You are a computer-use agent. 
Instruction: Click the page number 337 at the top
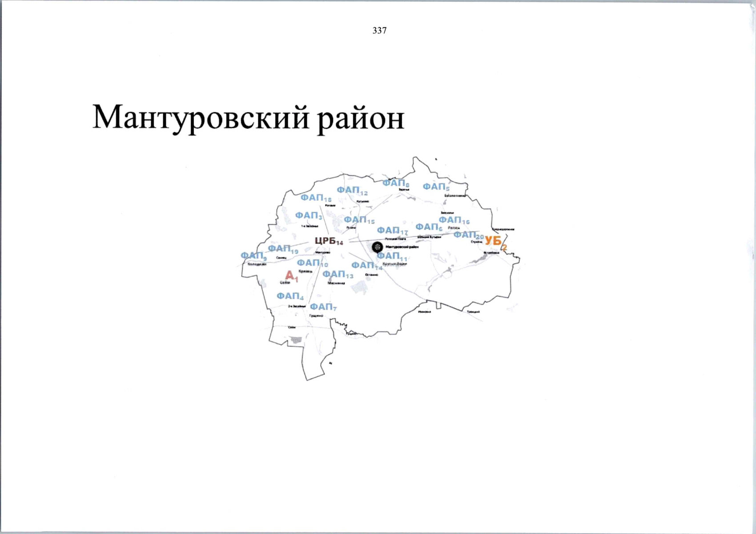[379, 31]
